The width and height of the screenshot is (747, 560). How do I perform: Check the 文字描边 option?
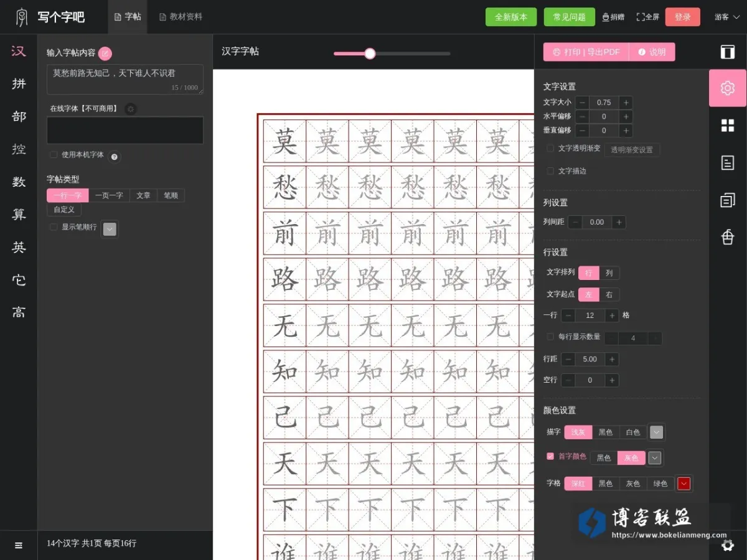tap(550, 170)
